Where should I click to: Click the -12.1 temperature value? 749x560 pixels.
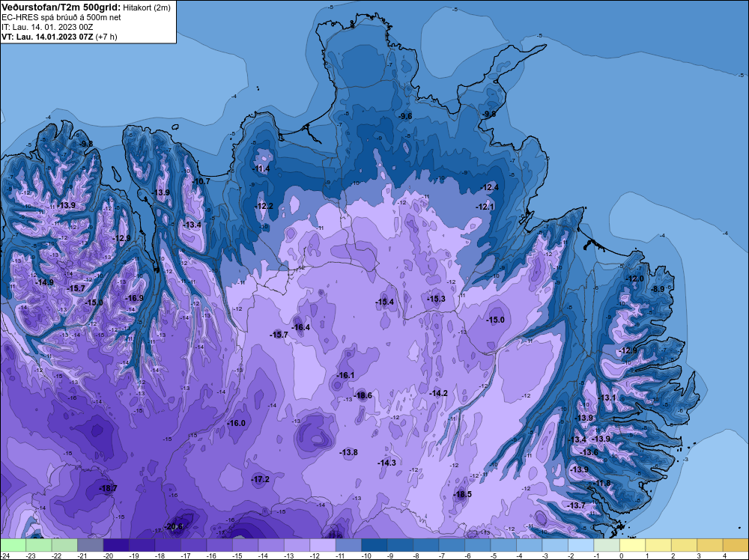click(485, 206)
